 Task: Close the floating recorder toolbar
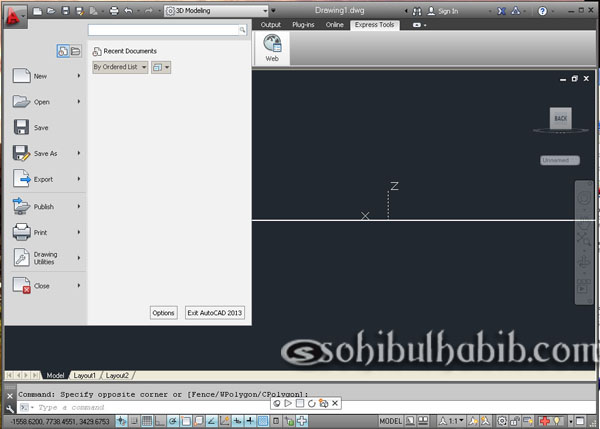[x=335, y=403]
